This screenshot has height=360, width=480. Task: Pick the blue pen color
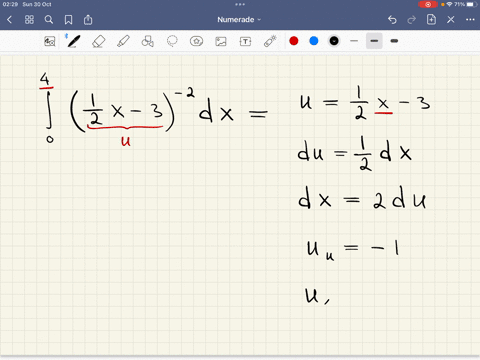[x=314, y=41]
